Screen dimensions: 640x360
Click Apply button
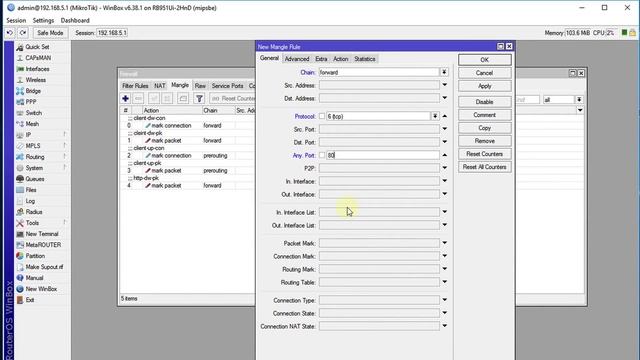tap(484, 86)
